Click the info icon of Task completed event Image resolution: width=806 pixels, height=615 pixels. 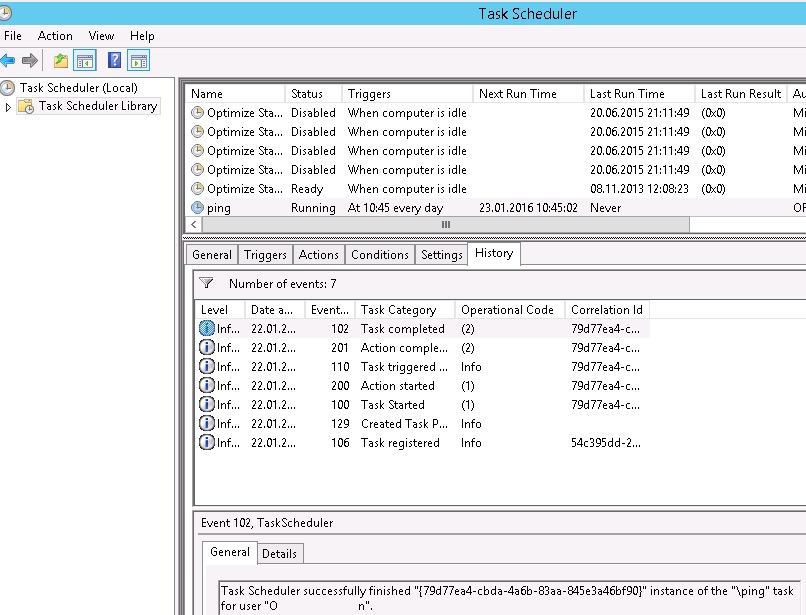[x=207, y=329]
